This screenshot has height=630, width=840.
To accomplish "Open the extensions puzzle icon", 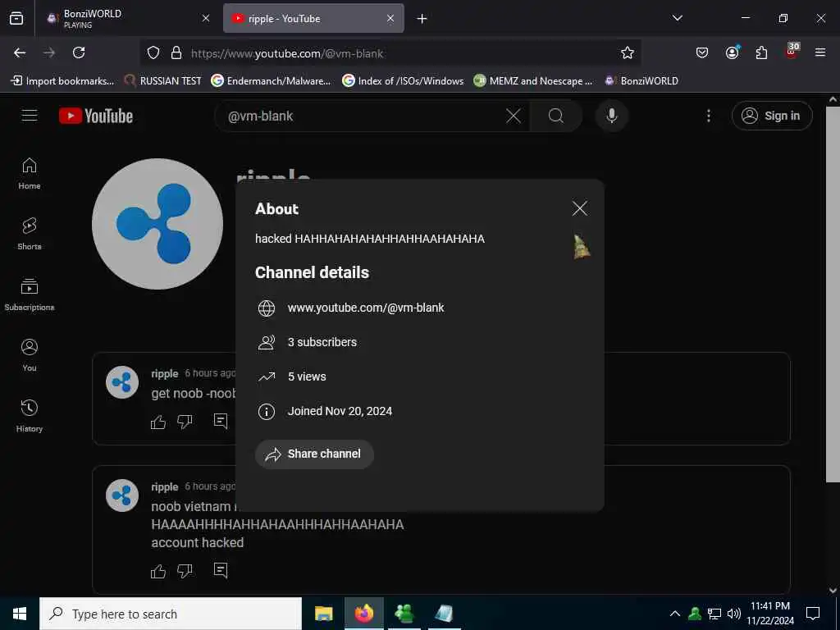I will (x=761, y=52).
